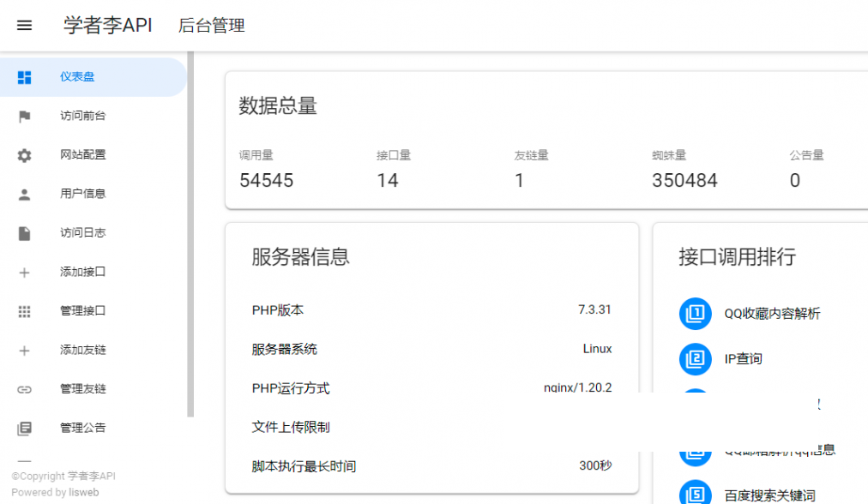
Task: Click the 访问前台 flag icon
Action: click(26, 116)
